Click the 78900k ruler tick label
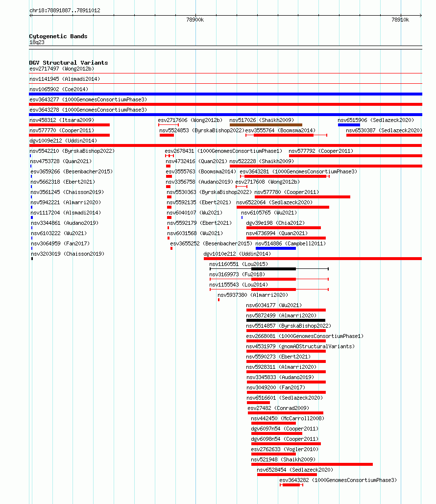 [195, 20]
